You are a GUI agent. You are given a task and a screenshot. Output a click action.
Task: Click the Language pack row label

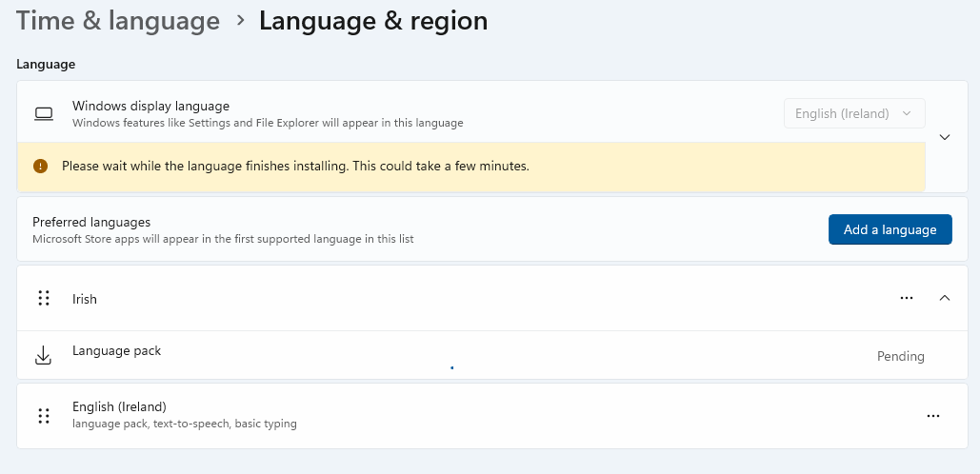(x=116, y=351)
